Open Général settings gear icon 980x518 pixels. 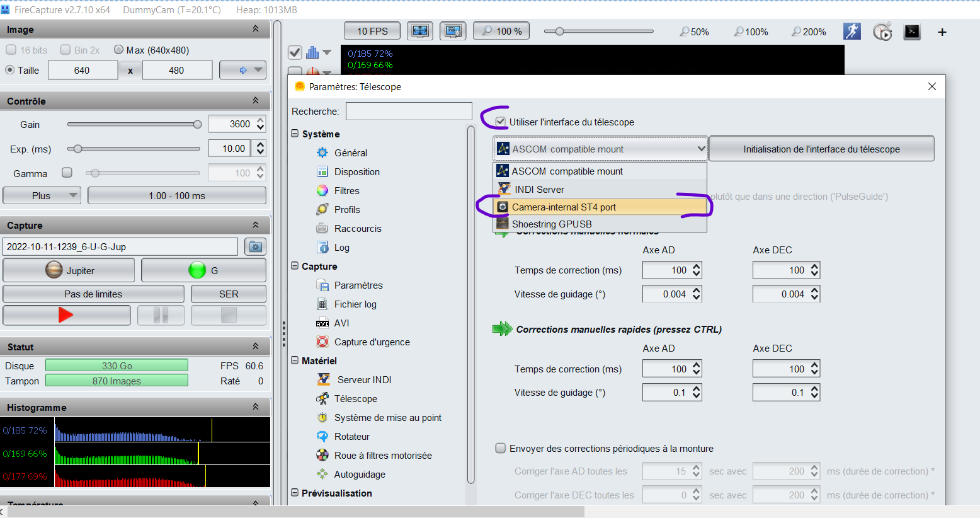click(x=322, y=153)
